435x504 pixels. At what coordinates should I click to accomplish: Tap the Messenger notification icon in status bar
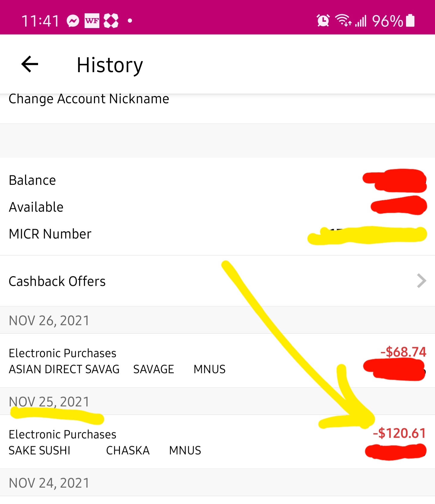point(73,21)
